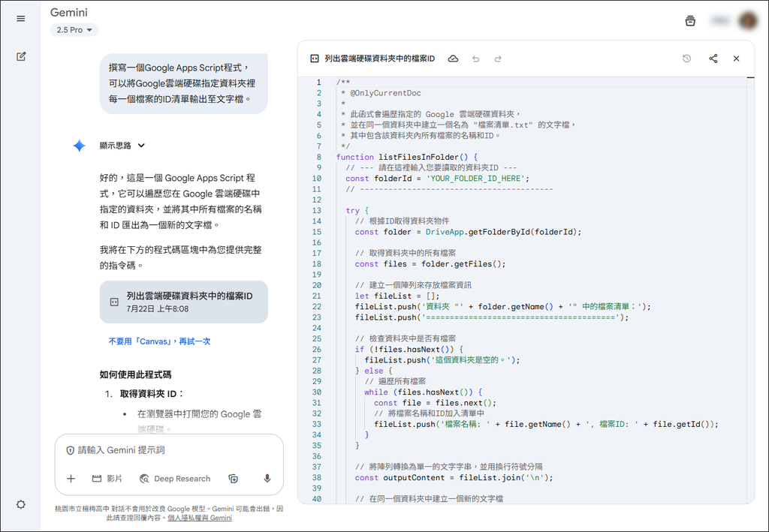Screen dimensions: 769x532
Task: Click the shield icon in prompt box
Action: 70,450
